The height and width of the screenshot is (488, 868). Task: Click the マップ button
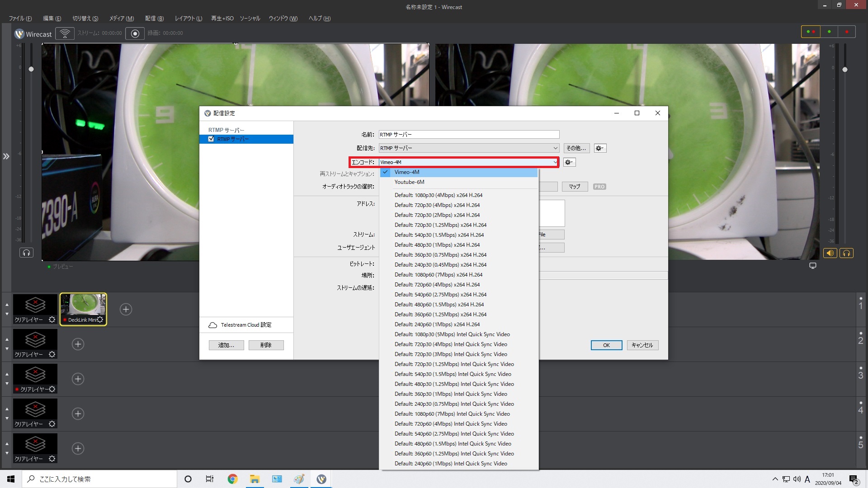tap(575, 187)
